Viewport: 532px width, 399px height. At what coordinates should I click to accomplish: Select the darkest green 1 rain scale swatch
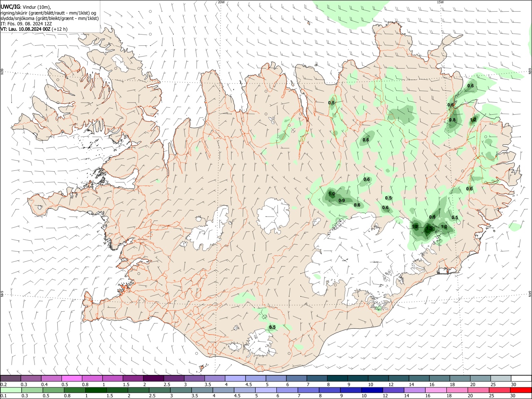(96, 390)
